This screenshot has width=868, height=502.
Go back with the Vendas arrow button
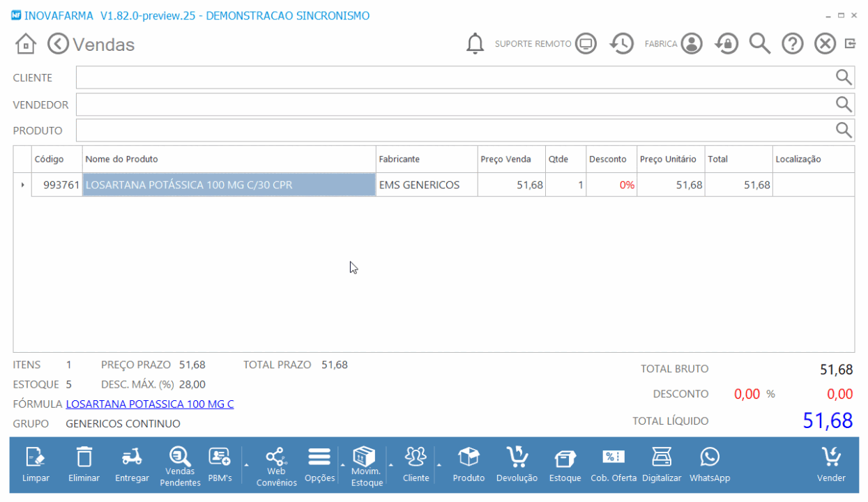pos(59,44)
